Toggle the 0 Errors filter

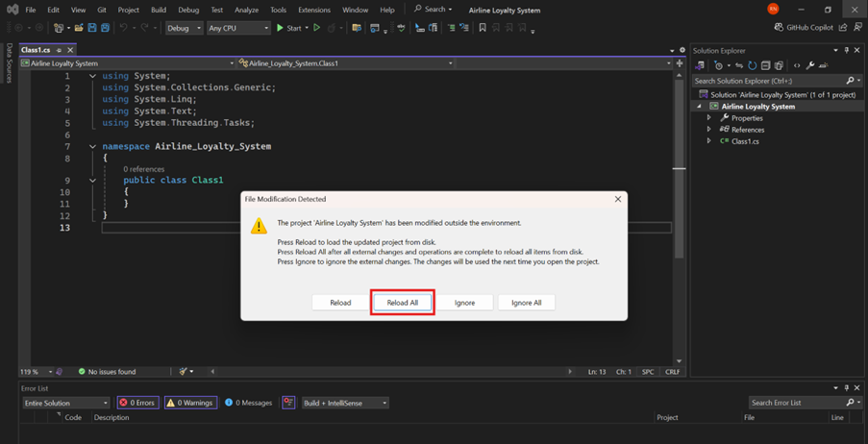(137, 403)
